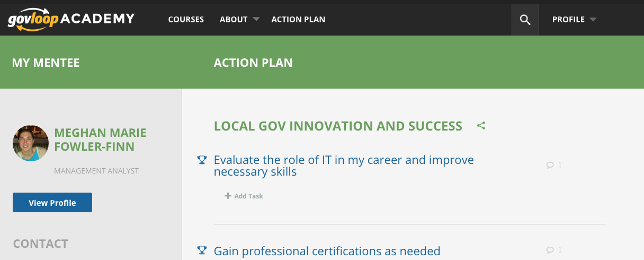
Task: Click trophy icon beside Evaluate IT goal
Action: tap(201, 160)
